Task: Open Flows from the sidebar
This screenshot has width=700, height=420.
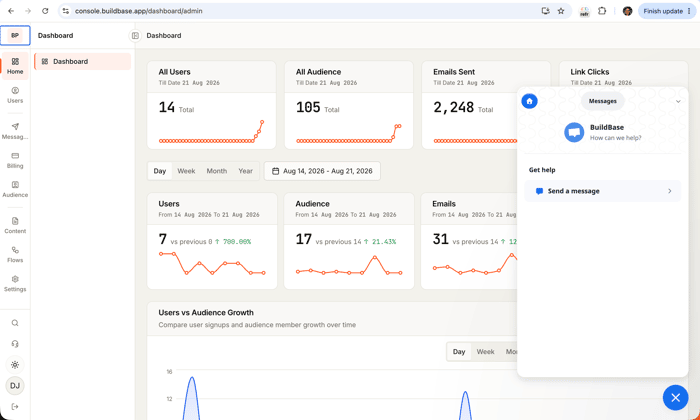Action: [x=15, y=255]
